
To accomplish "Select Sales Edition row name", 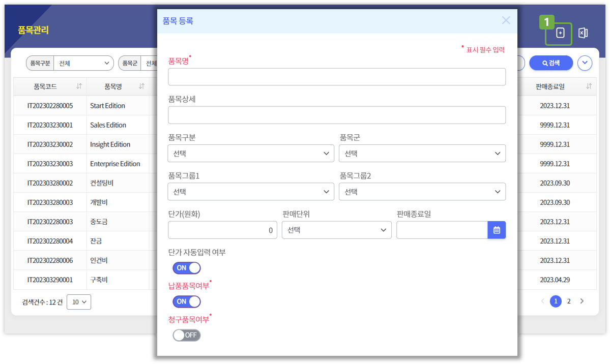I will pyautogui.click(x=108, y=125).
